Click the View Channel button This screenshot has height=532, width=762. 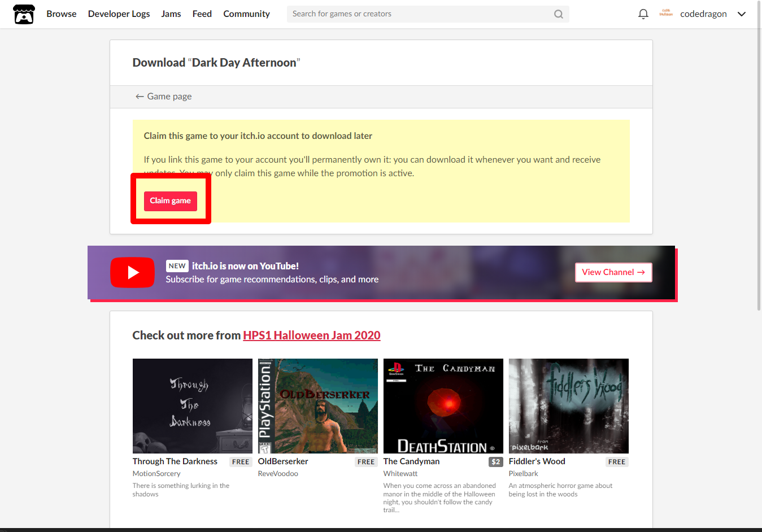click(613, 272)
